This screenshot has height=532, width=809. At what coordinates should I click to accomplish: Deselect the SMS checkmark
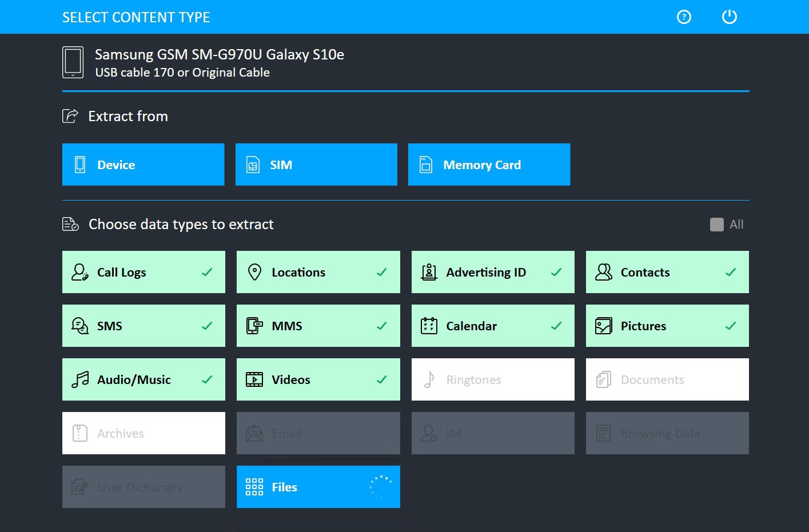[x=207, y=326]
